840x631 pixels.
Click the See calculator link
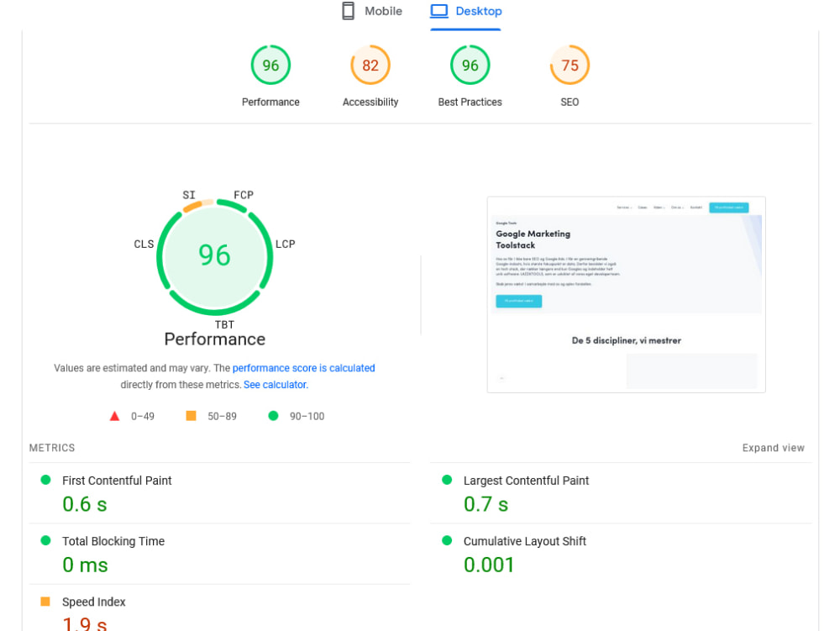coord(275,384)
